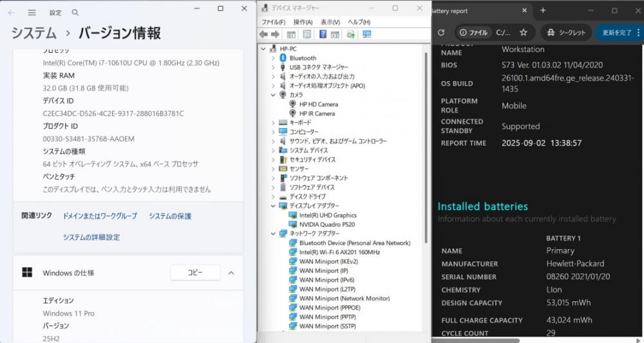Click the コピー button
Screen dimensions: 644x343
[195, 272]
